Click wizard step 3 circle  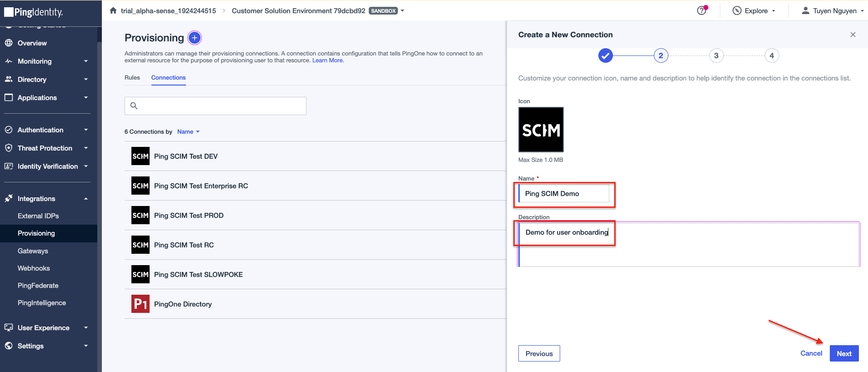(x=716, y=55)
